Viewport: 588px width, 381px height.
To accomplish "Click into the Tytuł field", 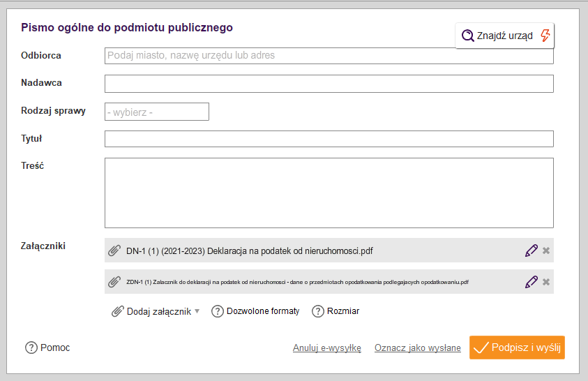I will [329, 139].
